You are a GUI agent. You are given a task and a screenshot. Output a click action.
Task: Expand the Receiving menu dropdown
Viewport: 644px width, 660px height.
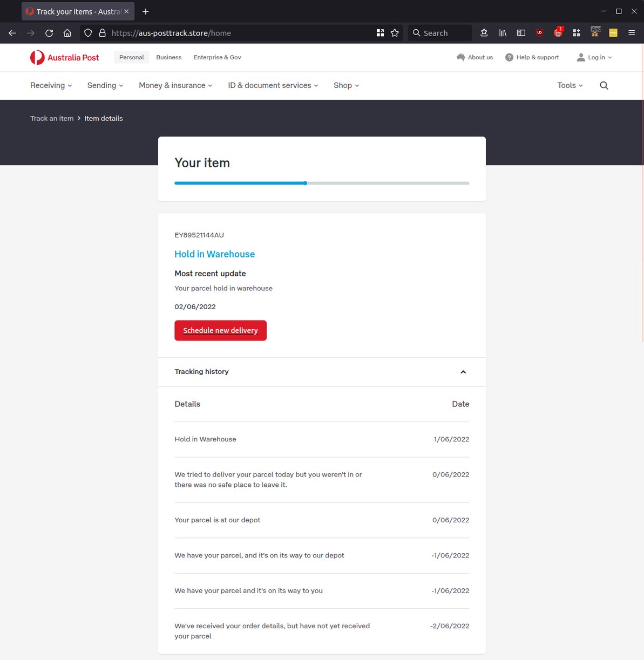(x=51, y=85)
